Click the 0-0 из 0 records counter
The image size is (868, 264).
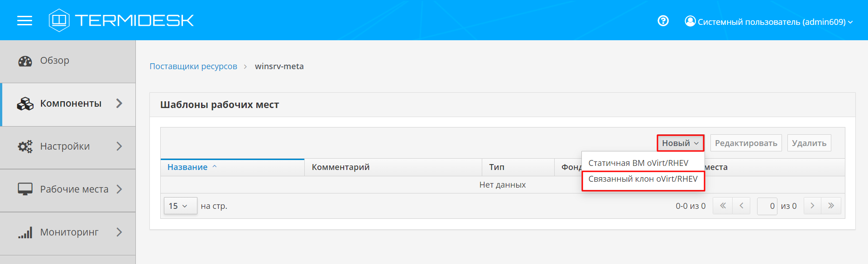click(x=691, y=206)
